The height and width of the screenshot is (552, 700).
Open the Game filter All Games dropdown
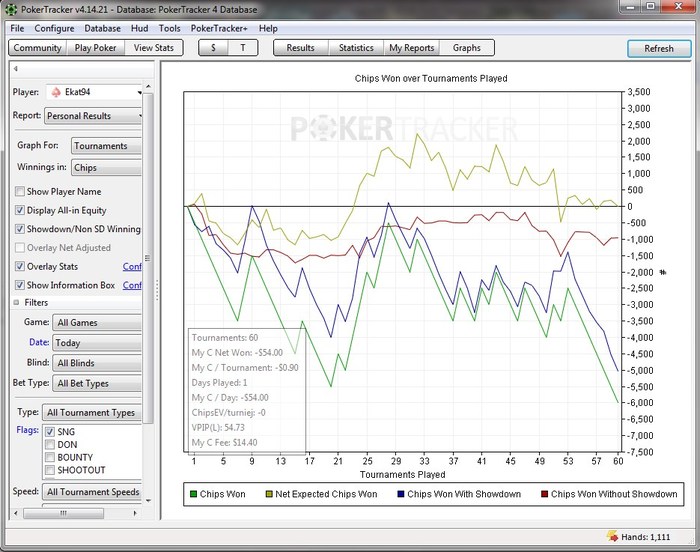[97, 322]
